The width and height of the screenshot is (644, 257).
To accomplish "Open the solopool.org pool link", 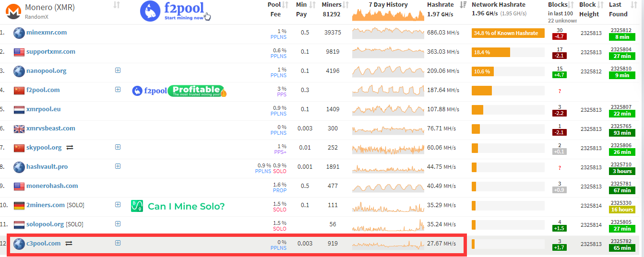I will tap(45, 224).
